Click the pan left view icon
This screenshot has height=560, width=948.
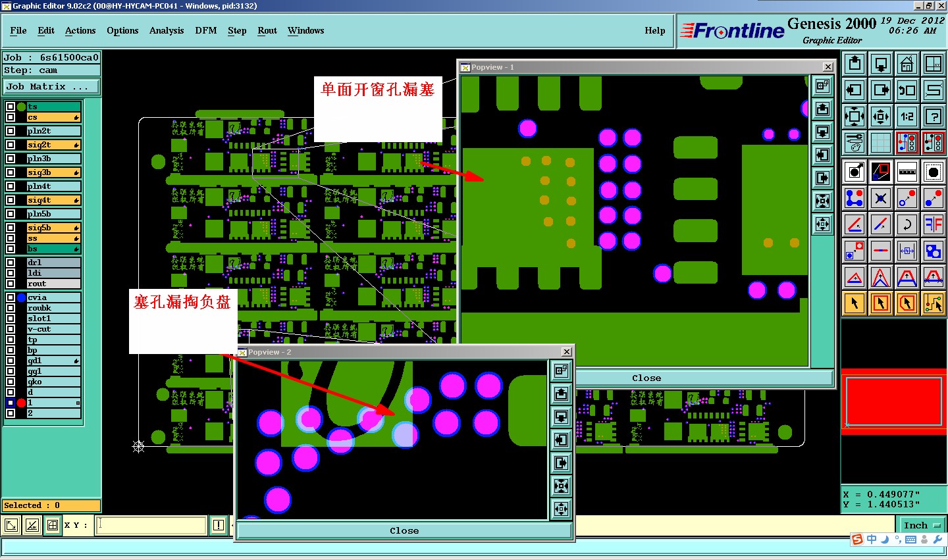click(x=855, y=90)
